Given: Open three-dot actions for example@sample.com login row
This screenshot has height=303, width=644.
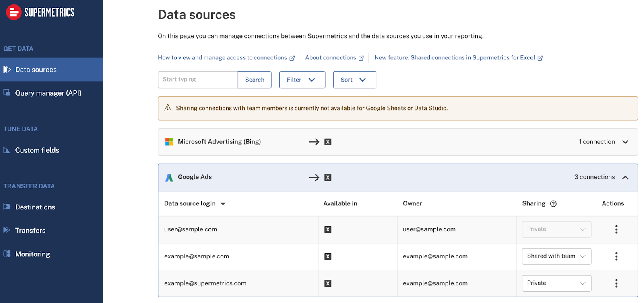Looking at the screenshot, I should [616, 256].
